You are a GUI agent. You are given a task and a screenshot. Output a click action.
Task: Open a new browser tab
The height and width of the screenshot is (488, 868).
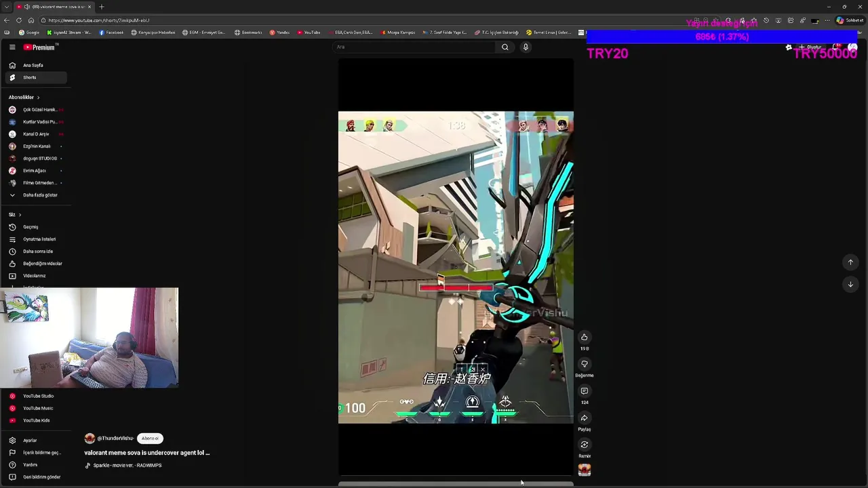click(102, 7)
